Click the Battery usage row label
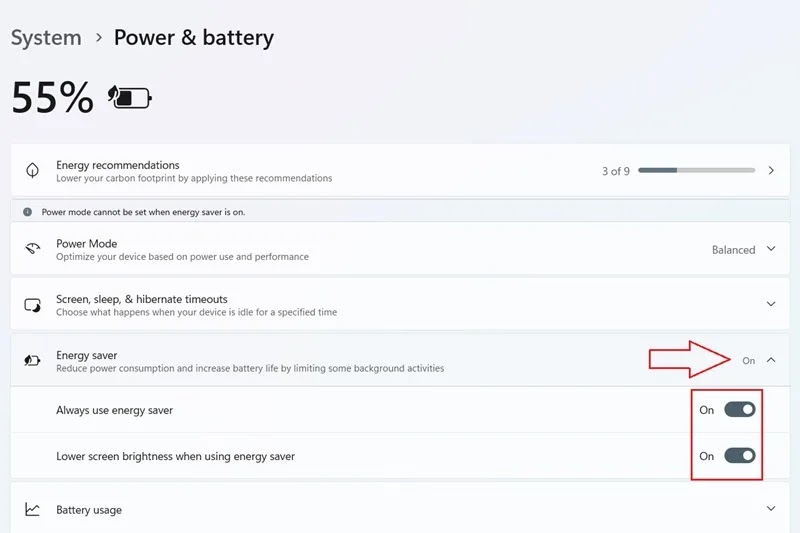The image size is (800, 533). (89, 510)
